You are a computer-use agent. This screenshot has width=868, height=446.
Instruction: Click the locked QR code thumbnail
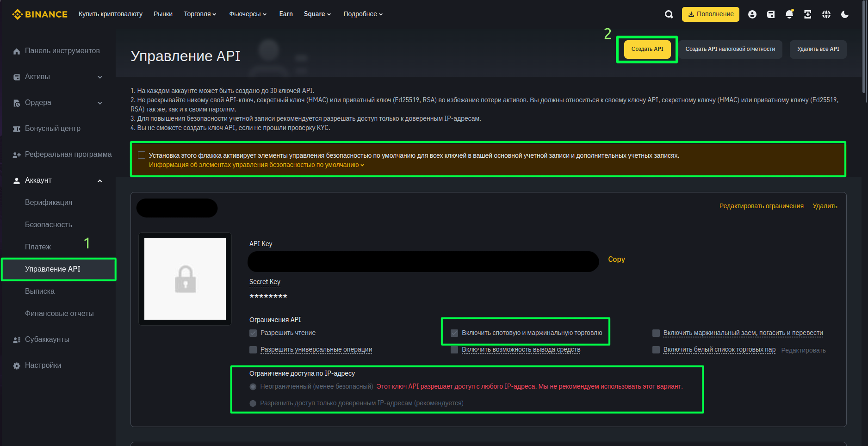[x=185, y=279]
